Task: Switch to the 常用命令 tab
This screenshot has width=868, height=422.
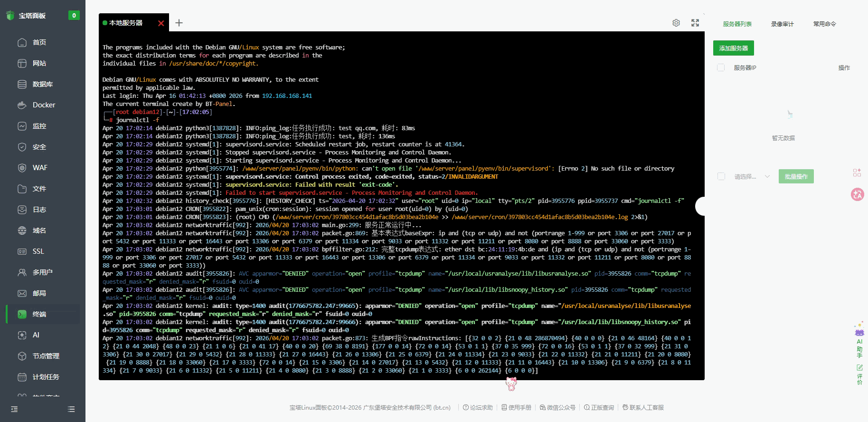Action: (x=824, y=24)
